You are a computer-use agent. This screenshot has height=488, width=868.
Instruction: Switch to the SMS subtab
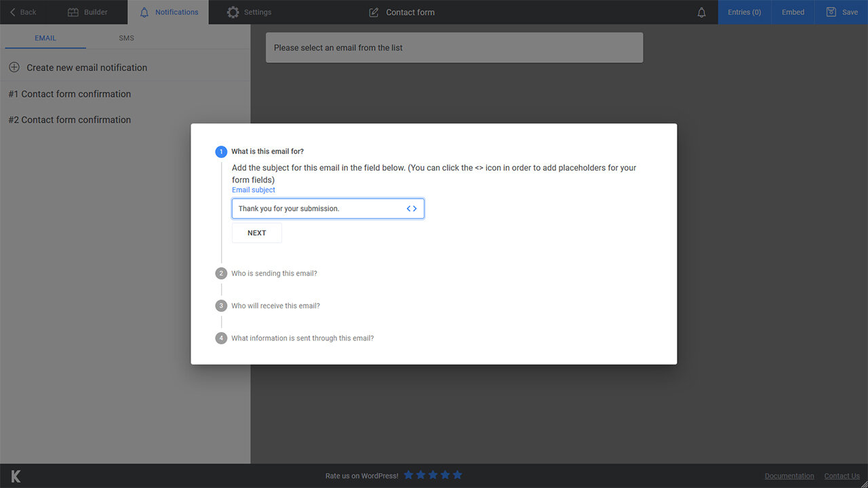127,38
